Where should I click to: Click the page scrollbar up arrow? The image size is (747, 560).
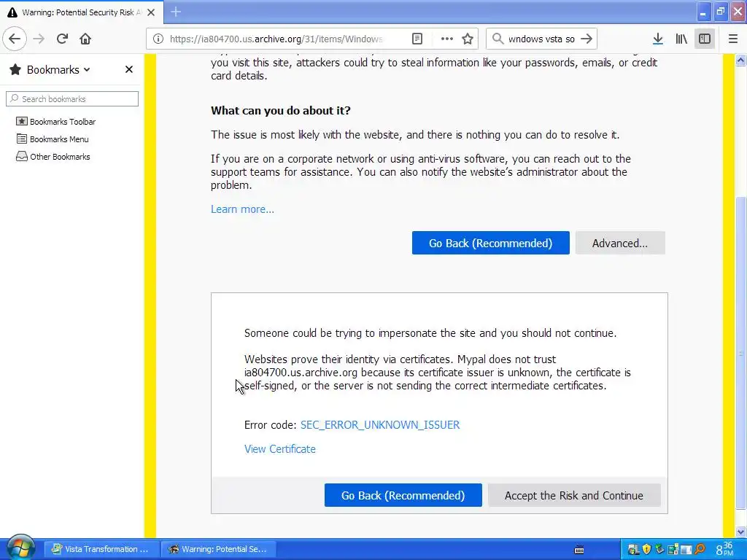(x=741, y=60)
